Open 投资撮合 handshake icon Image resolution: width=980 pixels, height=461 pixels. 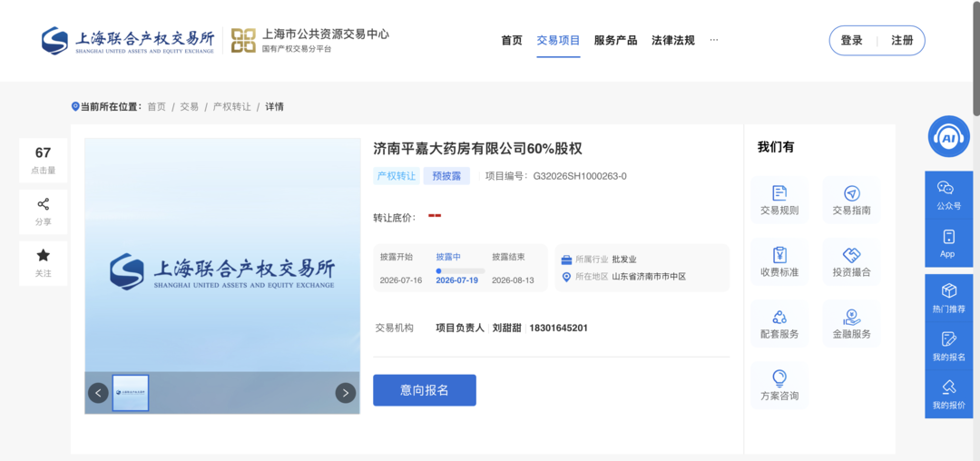851,255
